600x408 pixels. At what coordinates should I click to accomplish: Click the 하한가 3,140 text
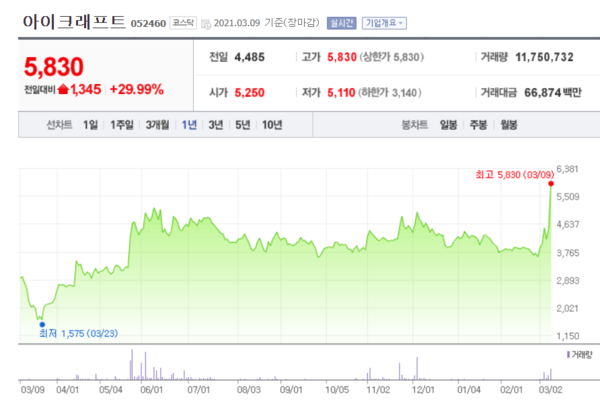390,93
